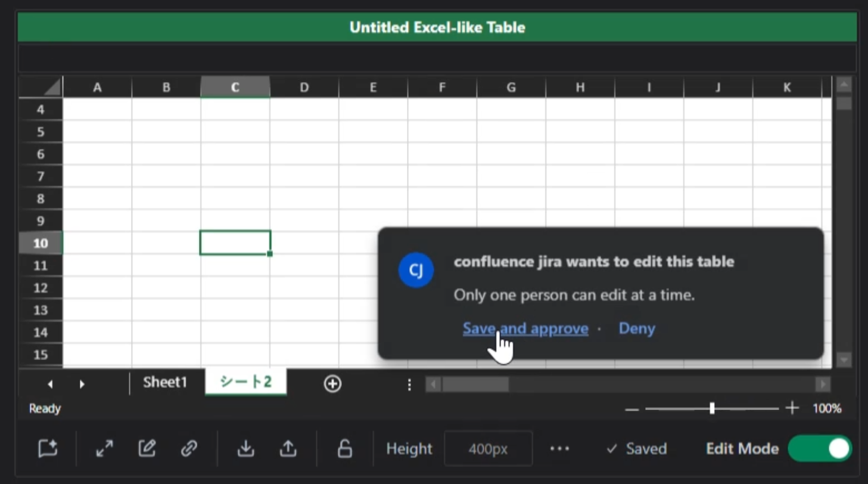
Task: Go to next sheet tab arrow
Action: tap(82, 384)
